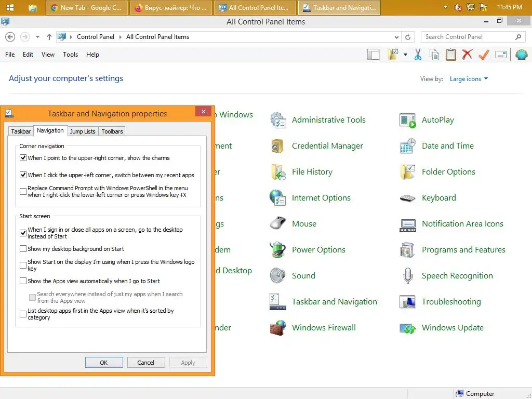Image resolution: width=532 pixels, height=399 pixels.
Task: Open File History icon
Action: tap(278, 172)
